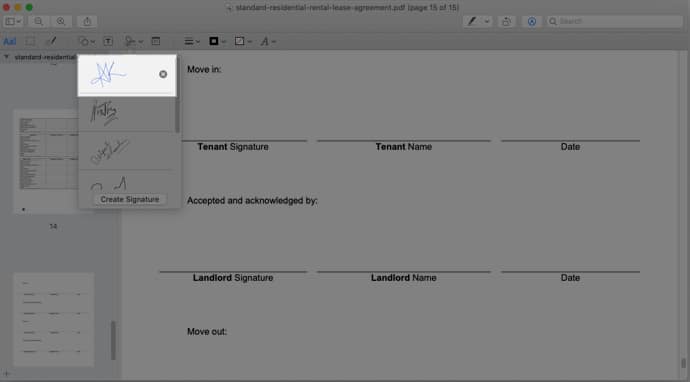
Task: Open the Shapes dropdown in markup toolbar
Action: 87,41
